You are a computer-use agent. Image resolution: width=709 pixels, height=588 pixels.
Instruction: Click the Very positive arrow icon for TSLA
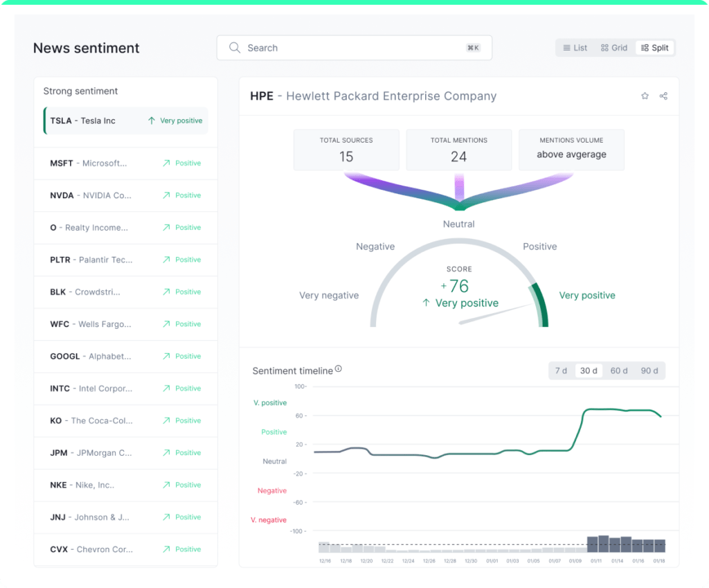pyautogui.click(x=150, y=121)
